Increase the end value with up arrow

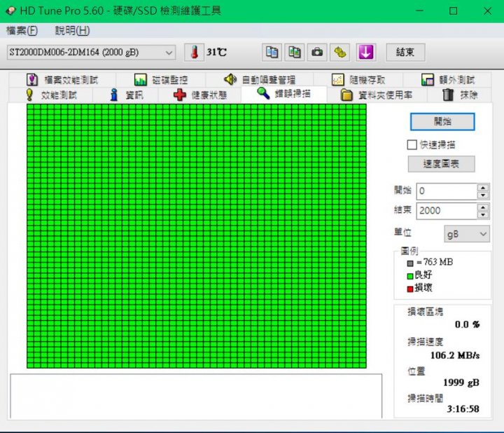(x=483, y=207)
